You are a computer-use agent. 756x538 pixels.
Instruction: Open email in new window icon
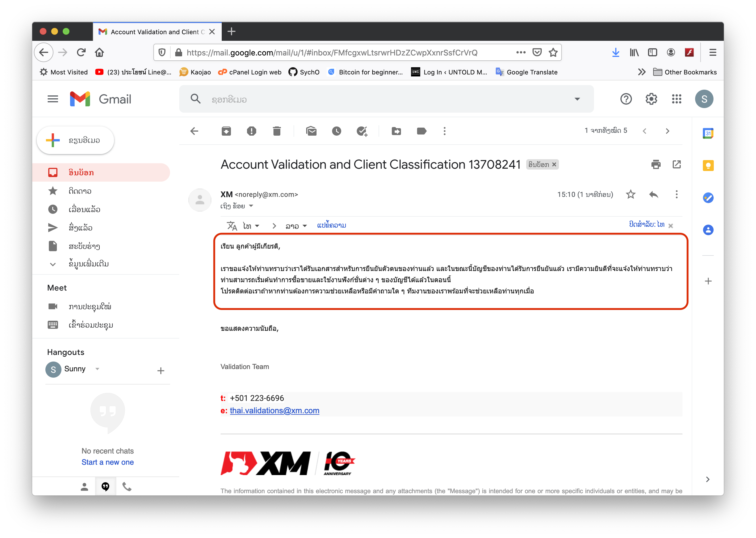pyautogui.click(x=676, y=164)
